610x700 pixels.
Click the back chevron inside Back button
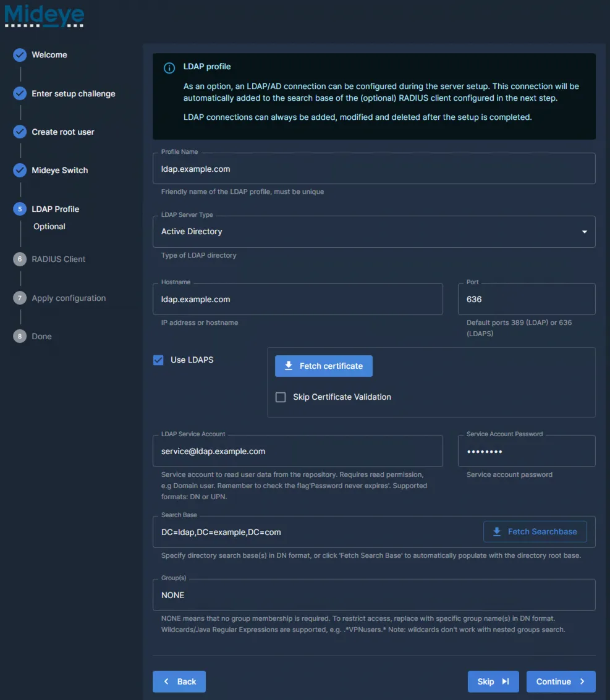(167, 681)
